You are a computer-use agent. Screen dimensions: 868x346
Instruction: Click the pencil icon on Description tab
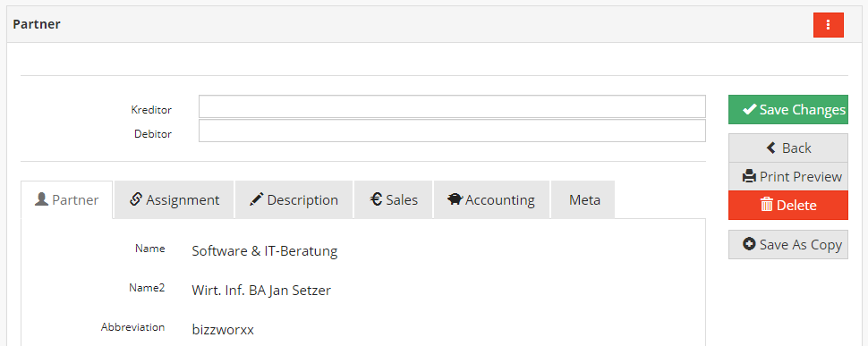(257, 199)
